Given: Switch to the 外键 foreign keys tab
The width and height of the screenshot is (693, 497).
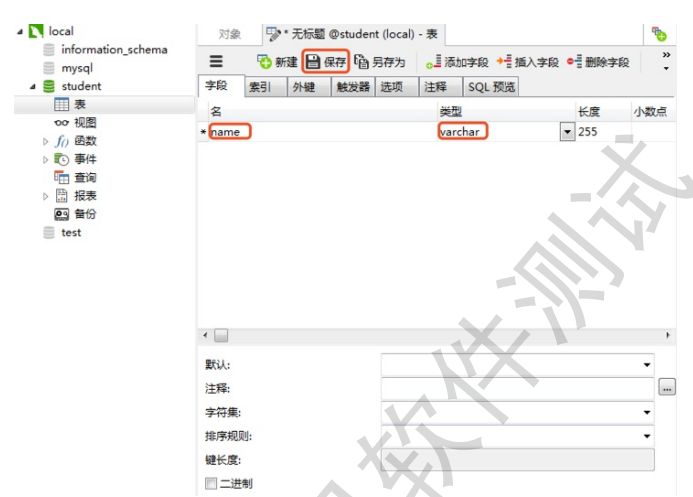Looking at the screenshot, I should coord(309,87).
